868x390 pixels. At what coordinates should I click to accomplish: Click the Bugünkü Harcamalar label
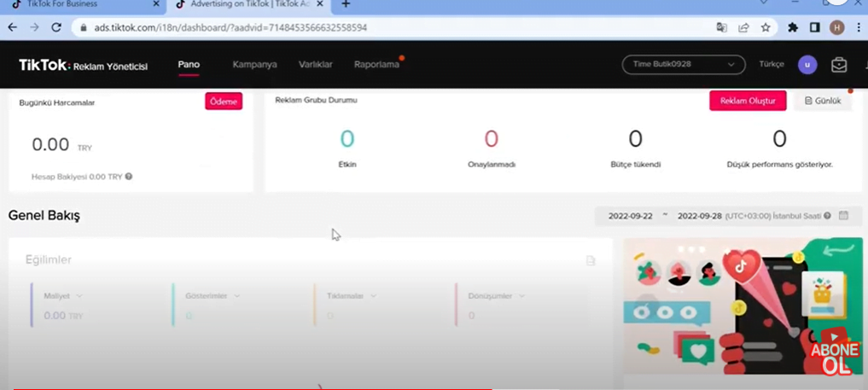point(57,102)
